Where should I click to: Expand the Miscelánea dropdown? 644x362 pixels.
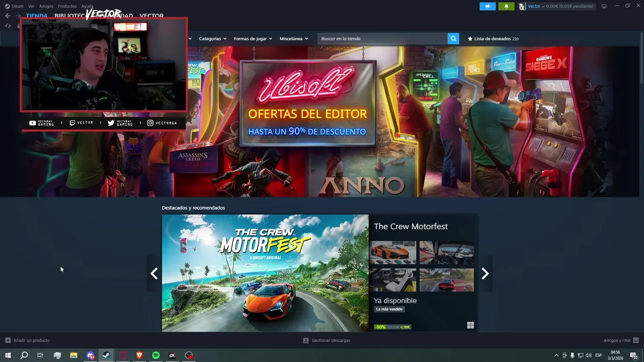pyautogui.click(x=294, y=39)
